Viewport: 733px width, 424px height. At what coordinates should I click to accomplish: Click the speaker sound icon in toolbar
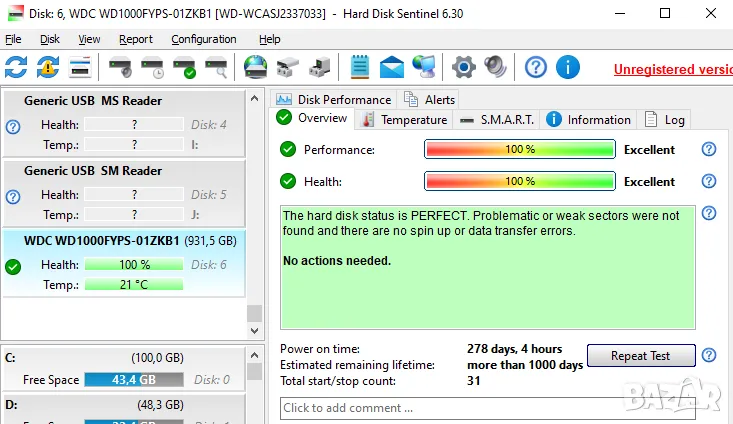[495, 67]
